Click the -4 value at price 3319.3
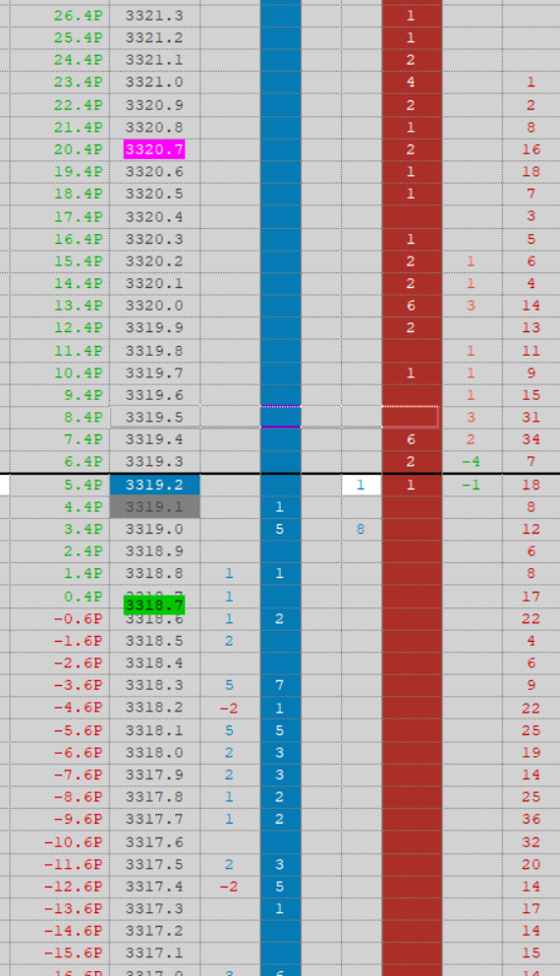Screen dimensions: 560x976 pos(471,462)
